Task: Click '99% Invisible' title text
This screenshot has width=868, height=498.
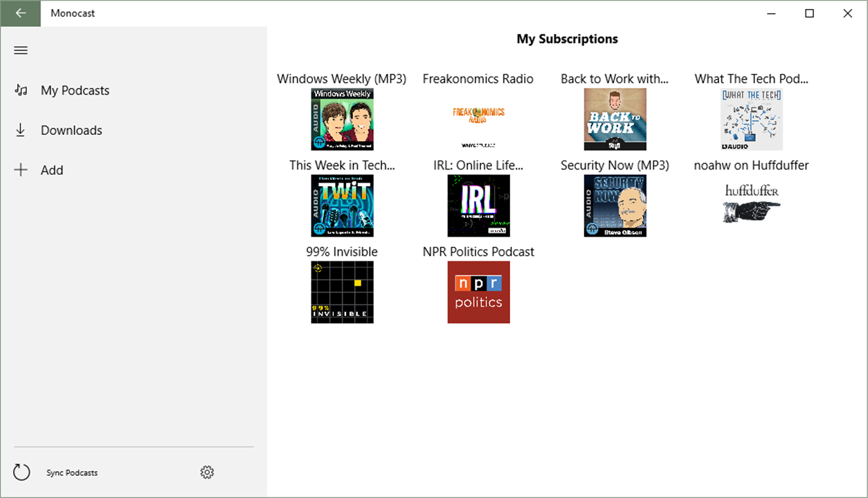Action: 342,252
